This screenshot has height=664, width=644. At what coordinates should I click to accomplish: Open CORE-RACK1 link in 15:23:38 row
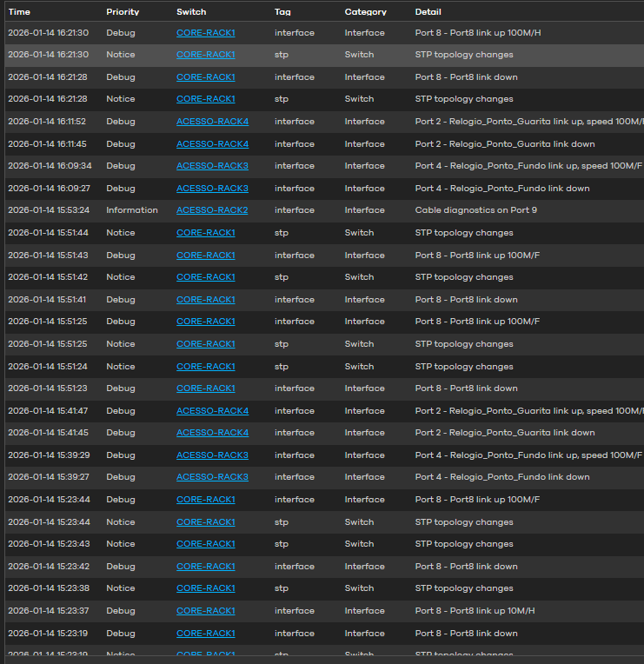pyautogui.click(x=205, y=588)
